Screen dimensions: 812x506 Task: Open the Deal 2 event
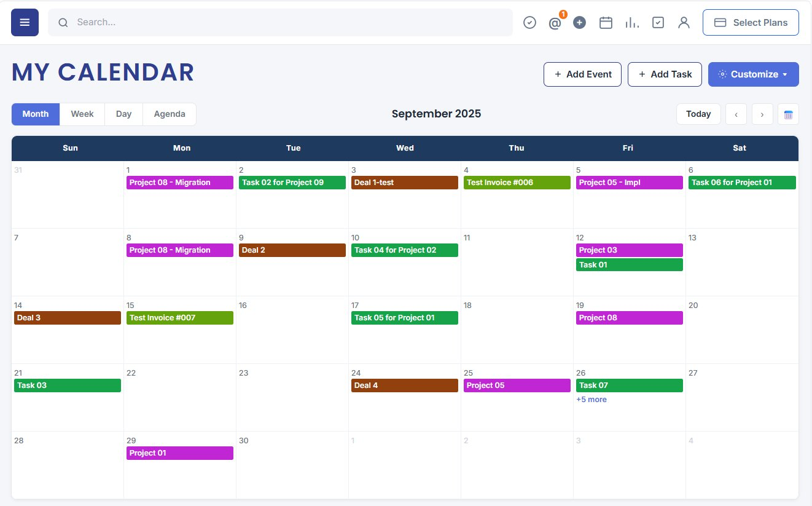point(292,250)
